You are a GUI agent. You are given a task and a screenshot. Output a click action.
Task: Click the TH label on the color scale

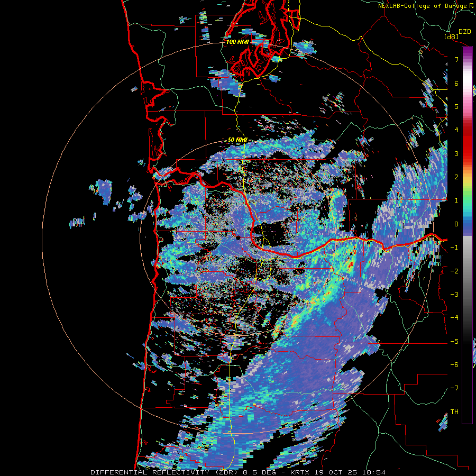(454, 412)
